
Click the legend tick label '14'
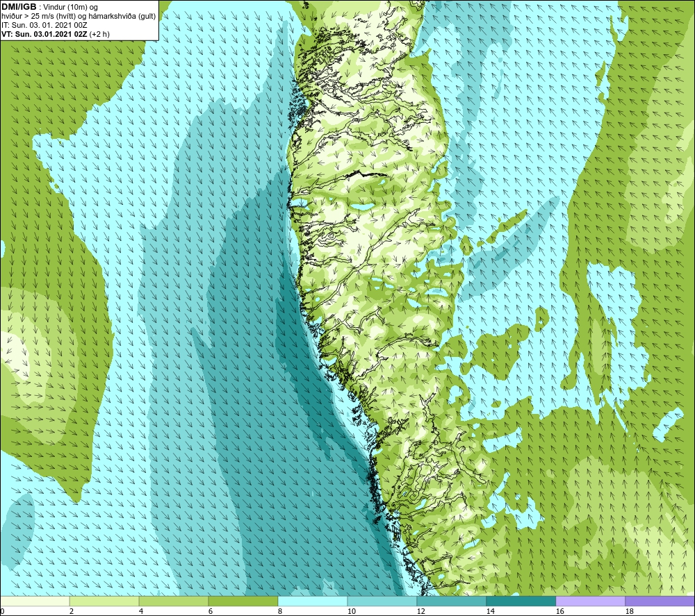click(490, 611)
